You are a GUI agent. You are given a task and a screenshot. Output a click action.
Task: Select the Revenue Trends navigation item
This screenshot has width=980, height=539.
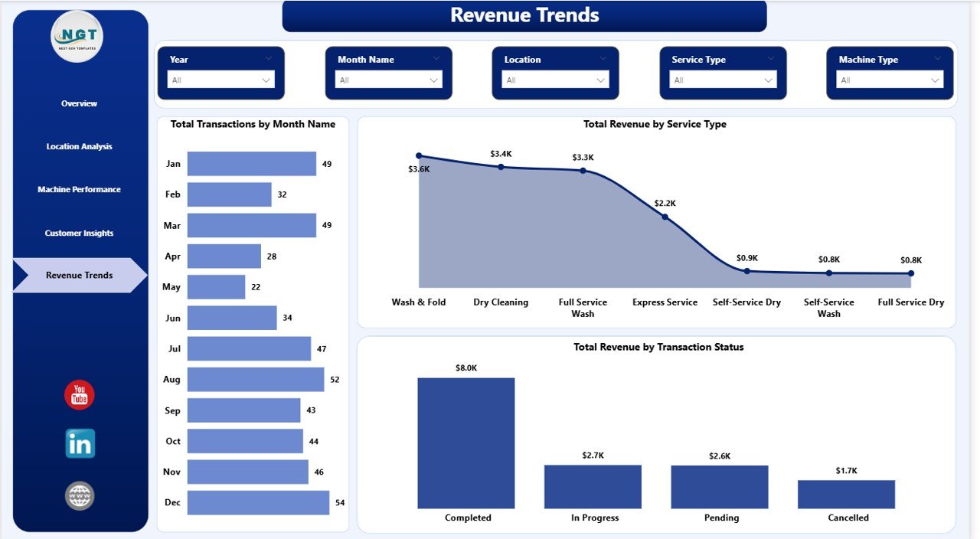click(79, 275)
